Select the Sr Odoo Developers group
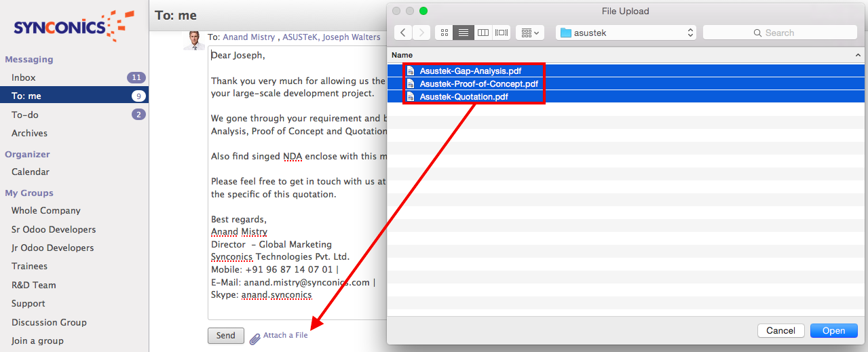This screenshot has height=352, width=868. tap(54, 229)
